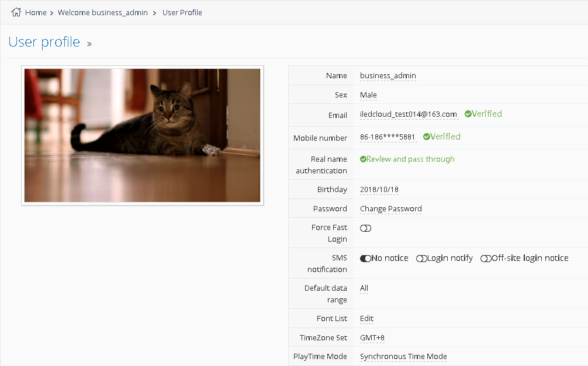
Task: Click the double-chevron icon next to User profile heading
Action: (89, 44)
